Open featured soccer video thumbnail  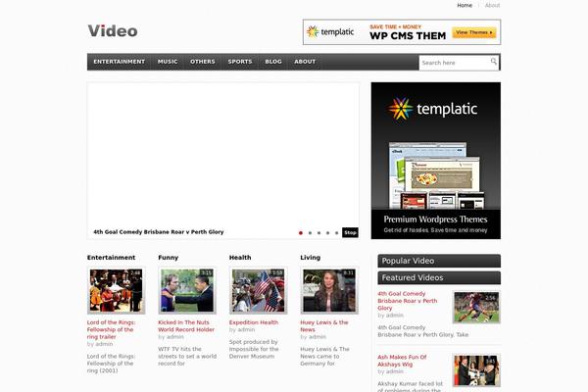click(476, 307)
